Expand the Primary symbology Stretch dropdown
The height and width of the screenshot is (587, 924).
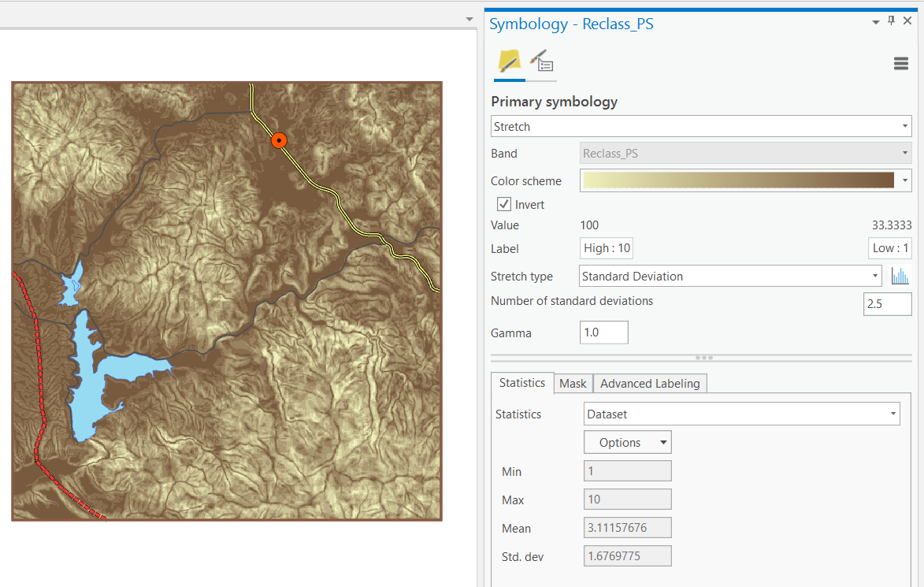click(x=700, y=127)
